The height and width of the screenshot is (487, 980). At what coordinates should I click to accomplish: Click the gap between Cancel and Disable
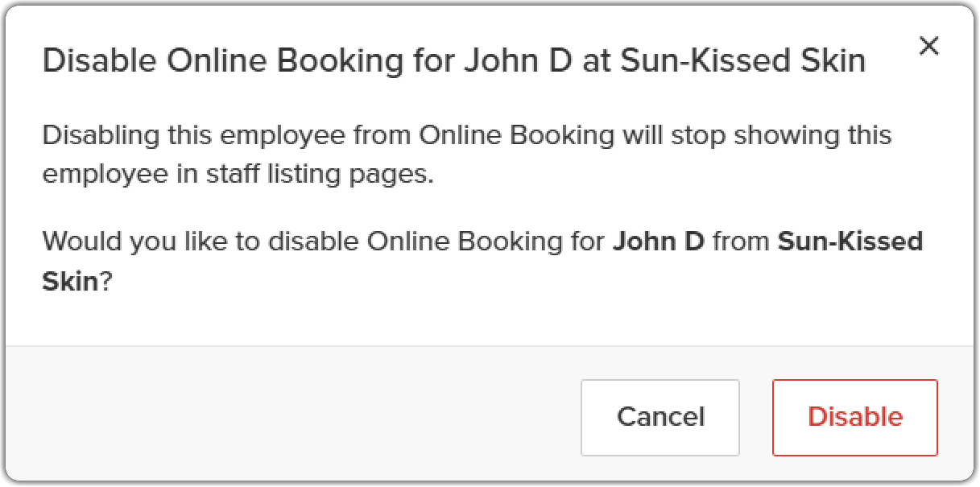pyautogui.click(x=756, y=417)
